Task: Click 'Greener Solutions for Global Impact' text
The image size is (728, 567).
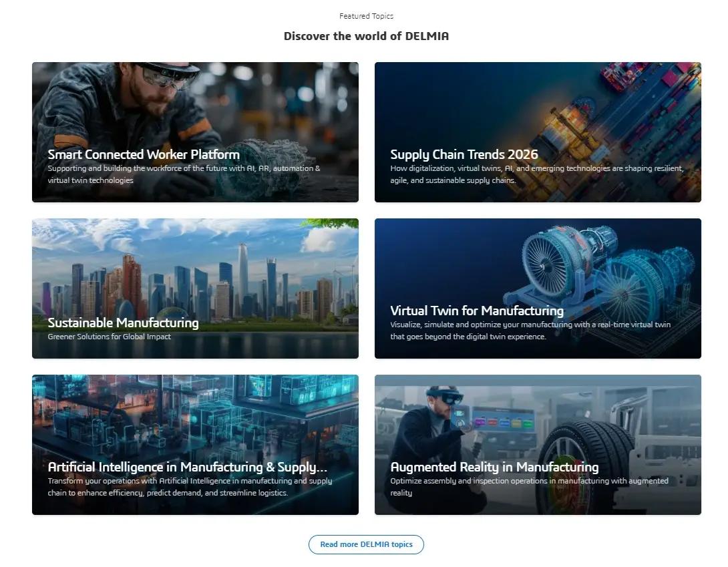Action: click(109, 336)
